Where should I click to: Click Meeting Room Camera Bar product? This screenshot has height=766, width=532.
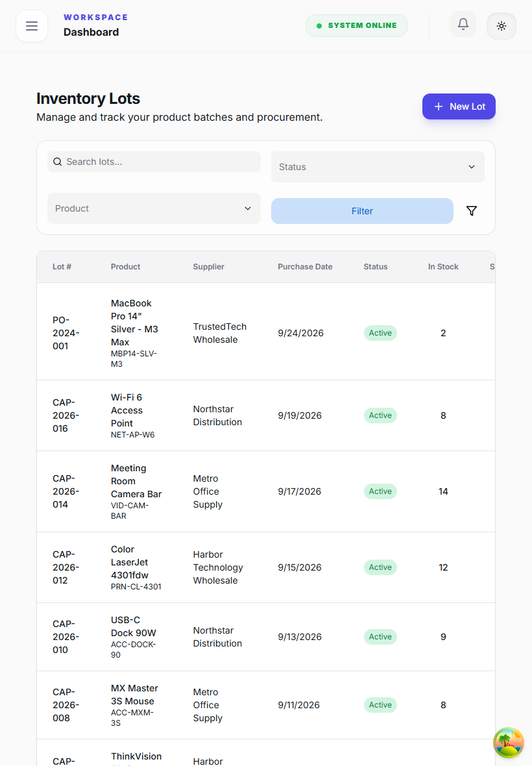136,481
